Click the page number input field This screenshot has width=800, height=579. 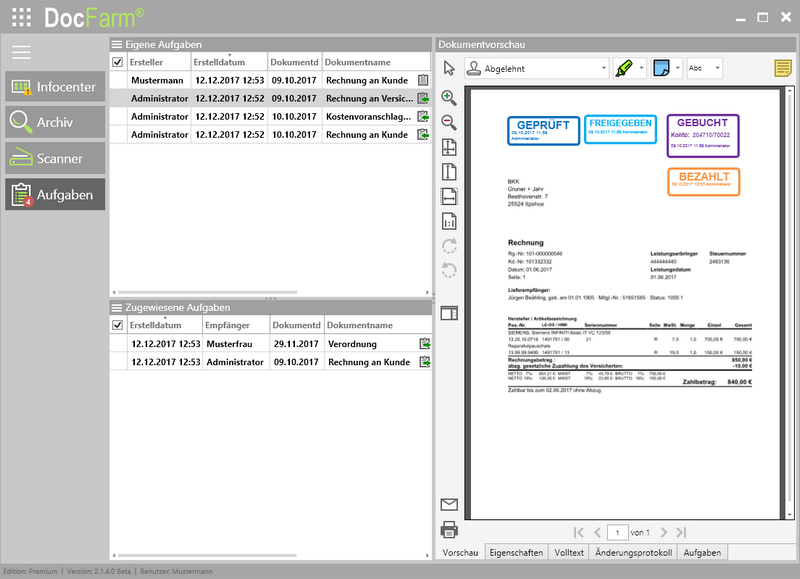pos(619,532)
